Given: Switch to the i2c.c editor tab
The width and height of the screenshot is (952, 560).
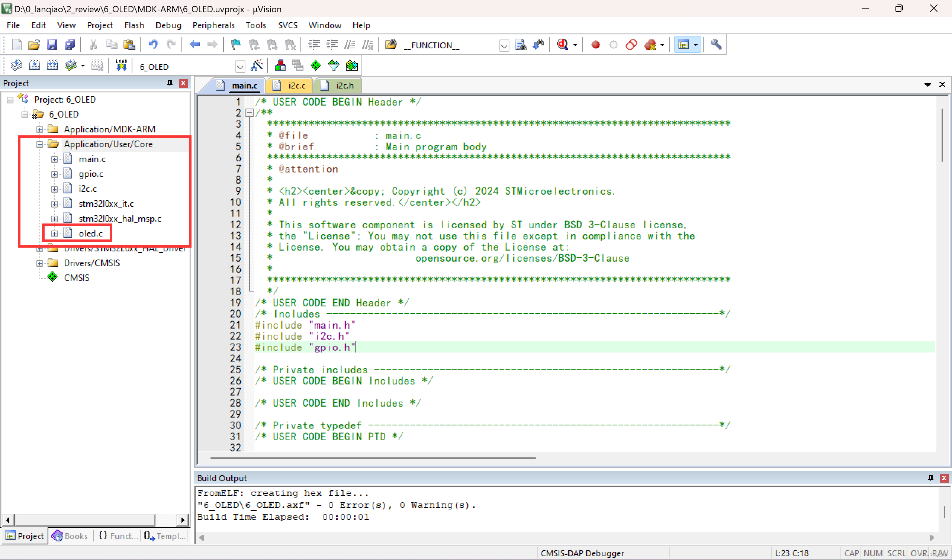Looking at the screenshot, I should [x=290, y=86].
